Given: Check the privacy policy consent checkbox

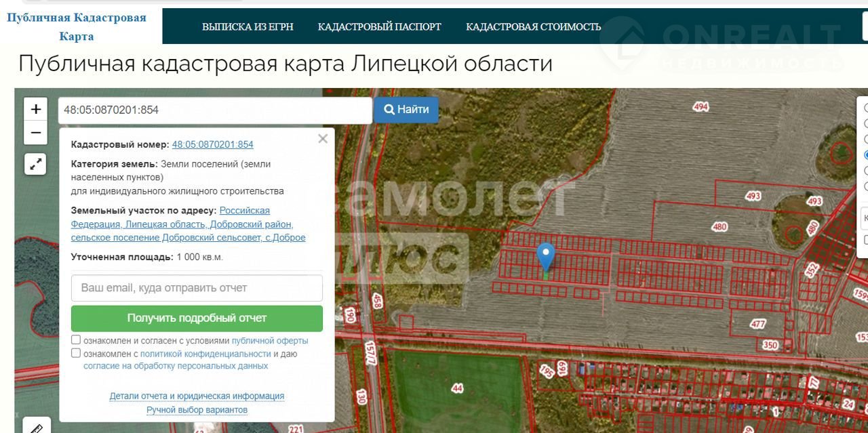Looking at the screenshot, I should pos(76,353).
